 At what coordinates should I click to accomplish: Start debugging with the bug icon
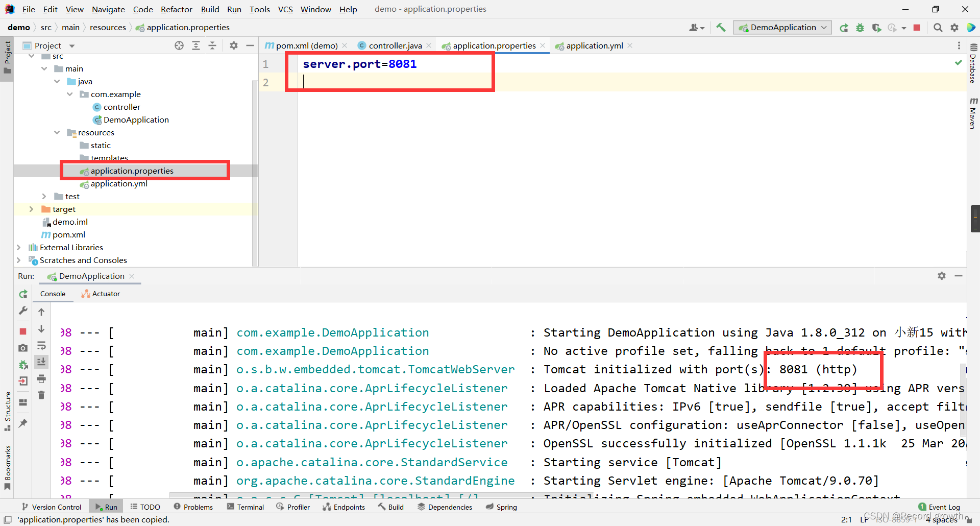pyautogui.click(x=860, y=28)
